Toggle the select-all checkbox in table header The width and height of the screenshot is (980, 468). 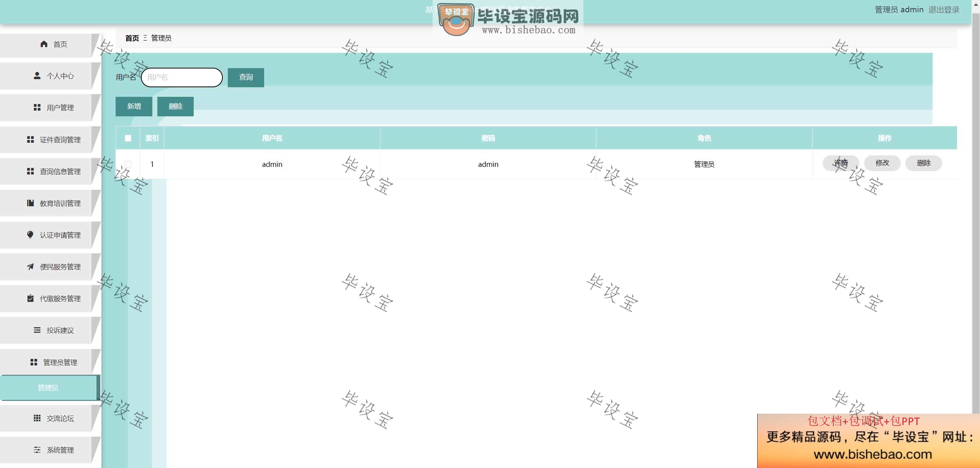click(x=128, y=138)
